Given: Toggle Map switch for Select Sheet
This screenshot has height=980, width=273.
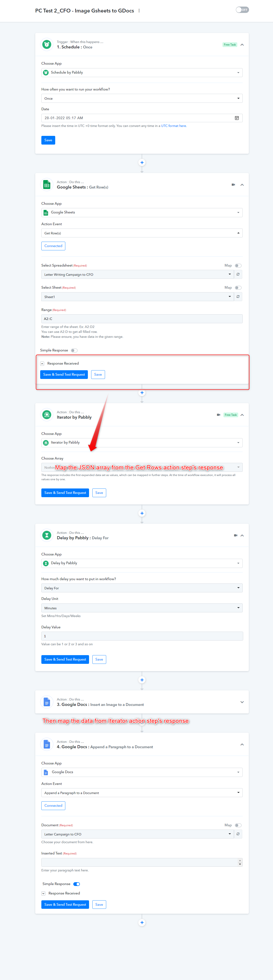Looking at the screenshot, I should click(238, 288).
